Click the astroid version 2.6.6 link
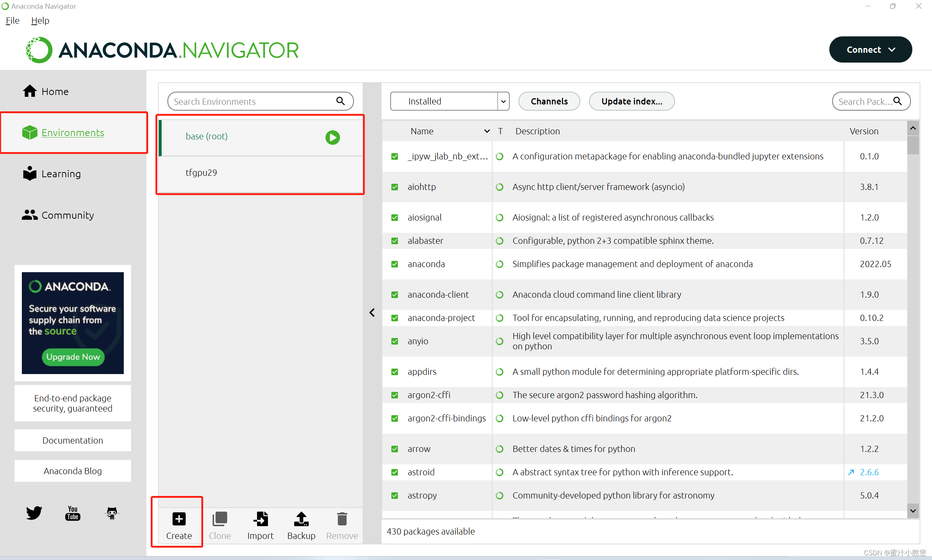This screenshot has width=932, height=560. [869, 472]
